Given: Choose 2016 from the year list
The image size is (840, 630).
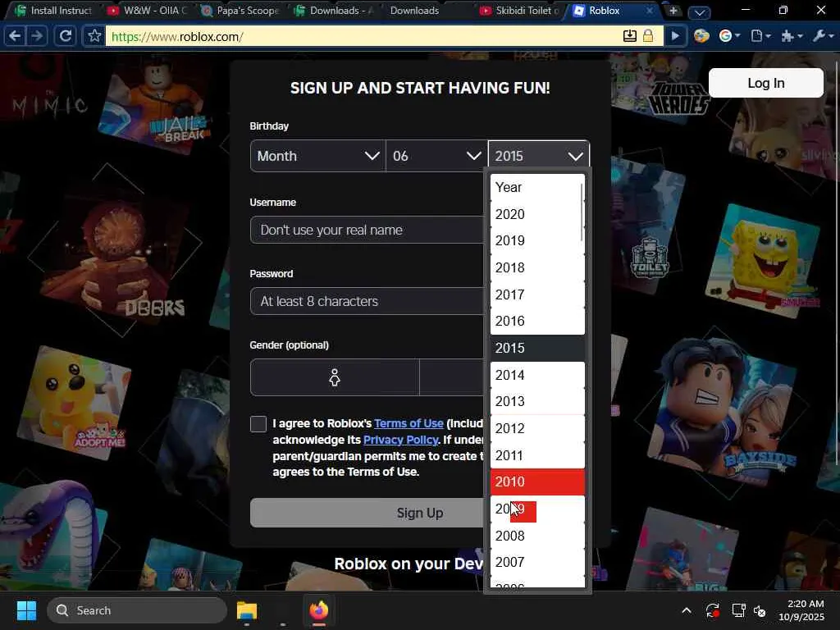Looking at the screenshot, I should pyautogui.click(x=537, y=321).
